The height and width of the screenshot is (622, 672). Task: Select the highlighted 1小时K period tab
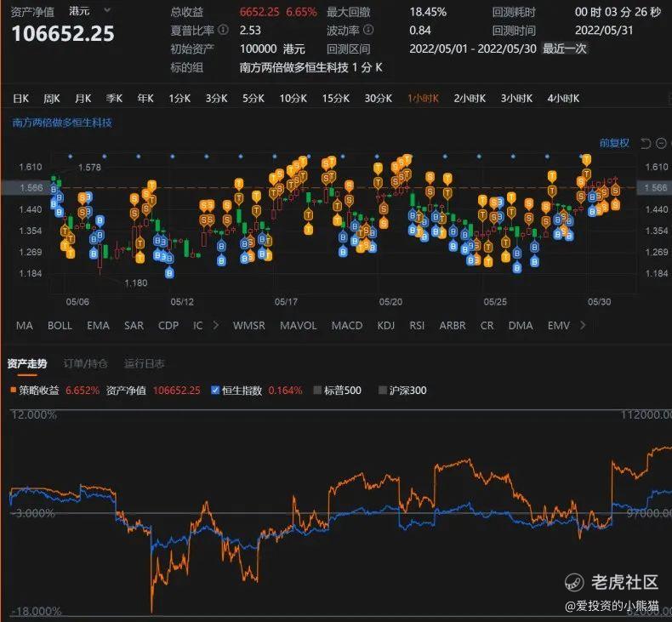pos(423,99)
